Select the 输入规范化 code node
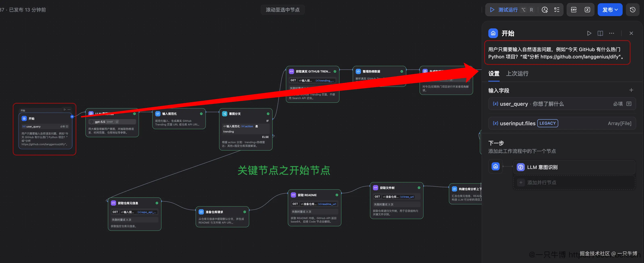Screen dimensions: 644x263 [x=179, y=119]
